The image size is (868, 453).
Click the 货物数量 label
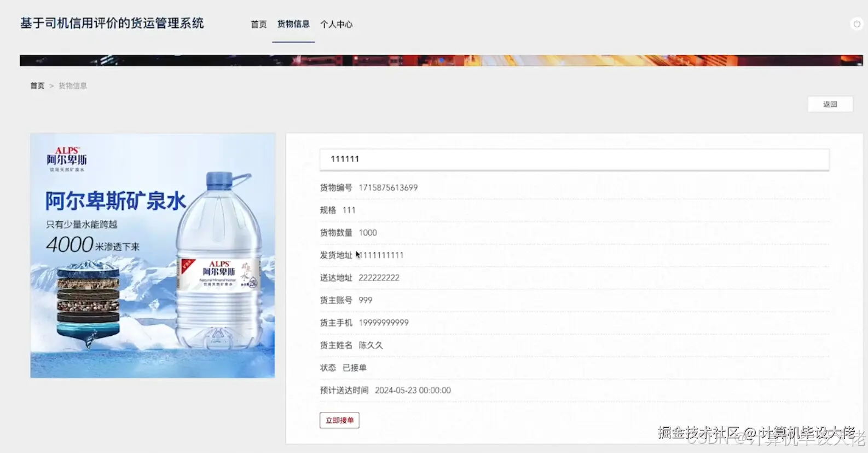[x=336, y=232]
